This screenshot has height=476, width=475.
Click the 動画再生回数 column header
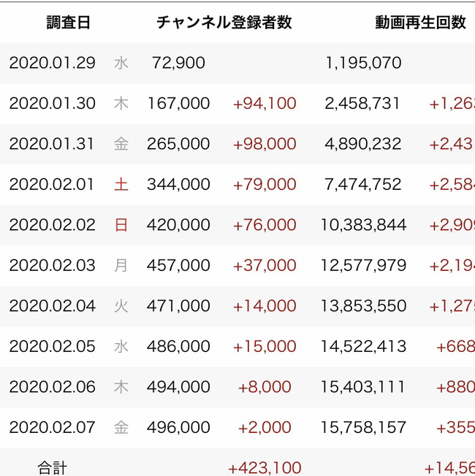[421, 23]
